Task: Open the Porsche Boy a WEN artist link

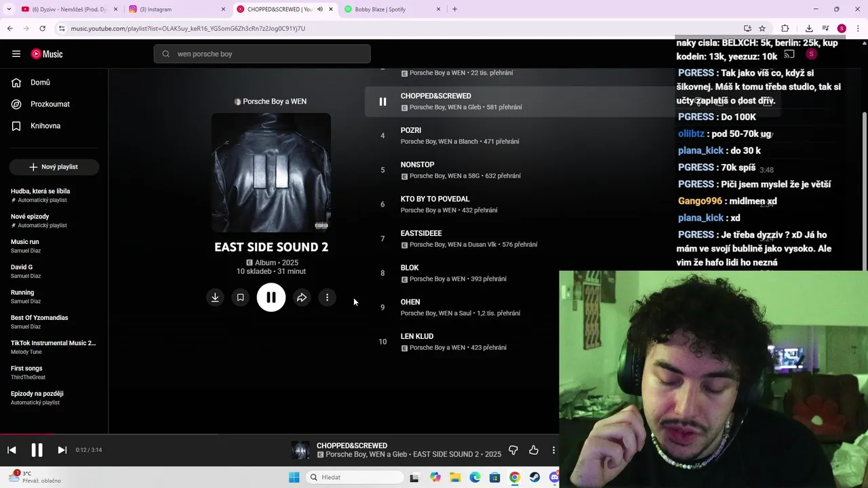Action: point(275,102)
